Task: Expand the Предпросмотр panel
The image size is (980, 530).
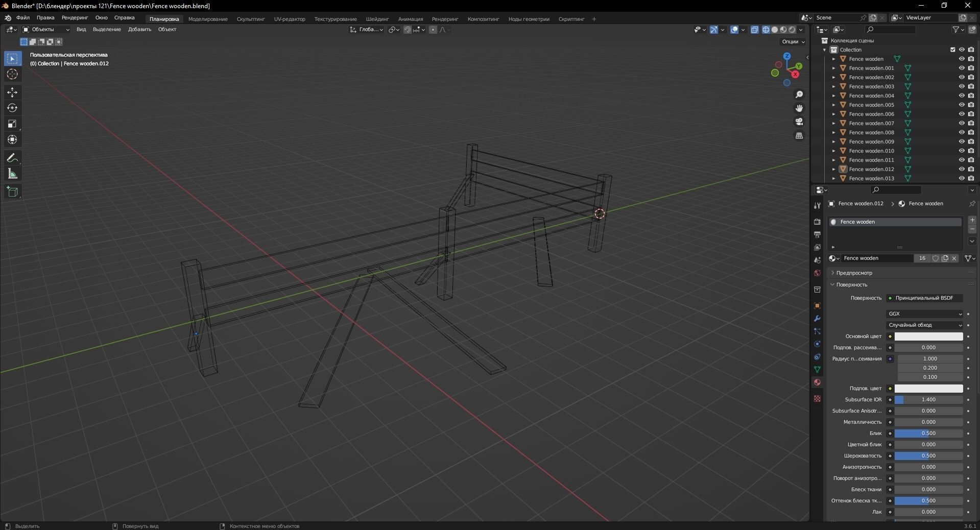Action: point(854,273)
